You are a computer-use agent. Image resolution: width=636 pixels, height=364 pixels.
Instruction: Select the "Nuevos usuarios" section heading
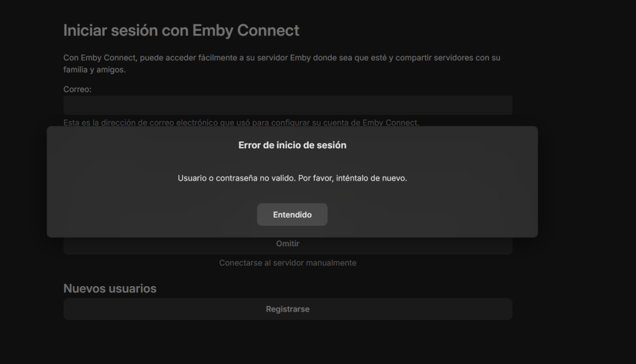click(x=110, y=288)
